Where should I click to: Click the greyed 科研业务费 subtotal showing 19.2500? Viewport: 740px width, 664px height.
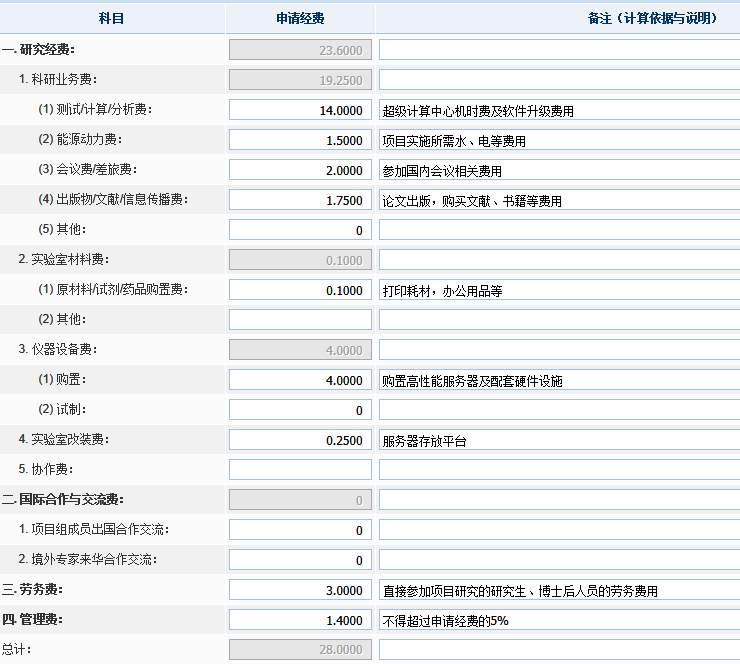point(300,80)
